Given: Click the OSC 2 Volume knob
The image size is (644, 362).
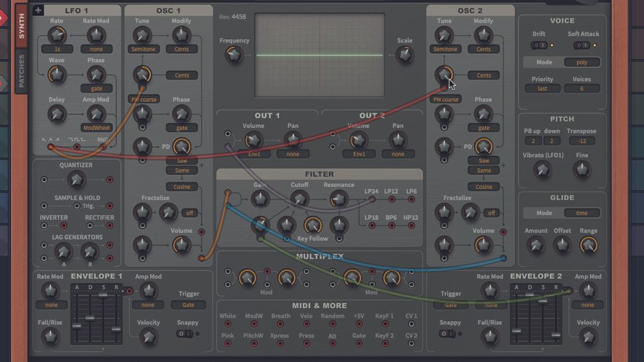Looking at the screenshot, I should click(483, 245).
